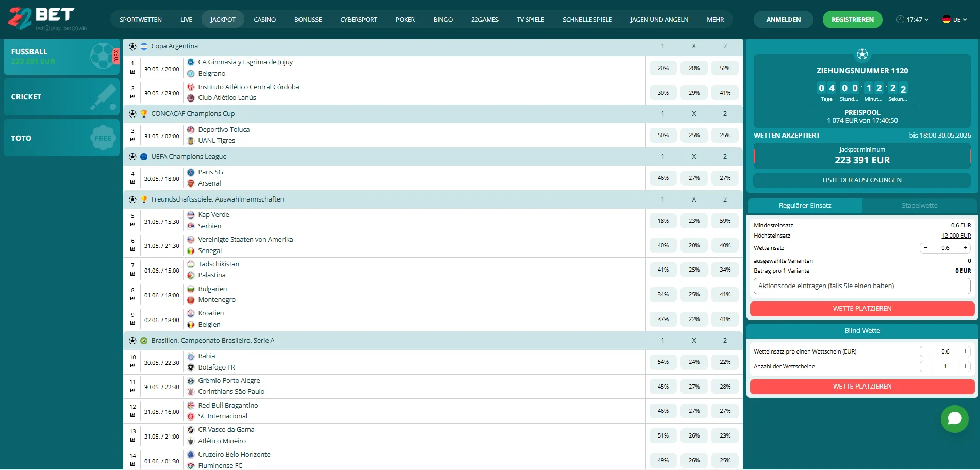Click the soccer ball icon above Ziehungsnummer

click(862, 54)
